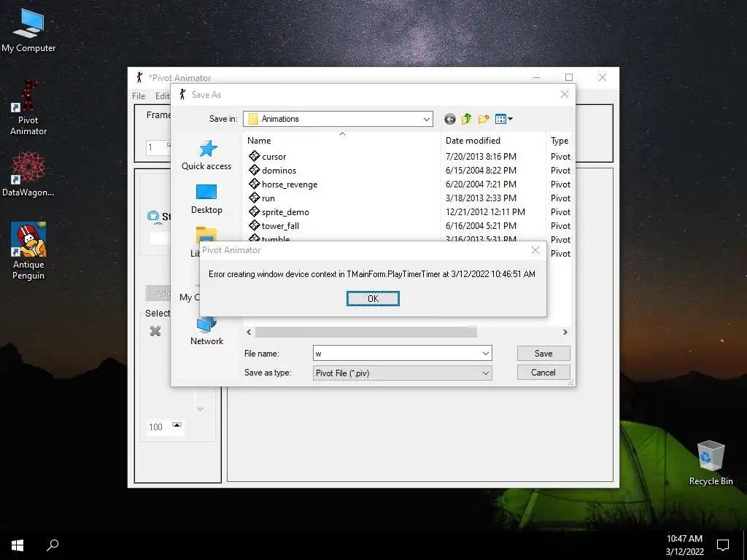Select Network in the places bar
Viewport: 747px width, 560px height.
[x=206, y=330]
